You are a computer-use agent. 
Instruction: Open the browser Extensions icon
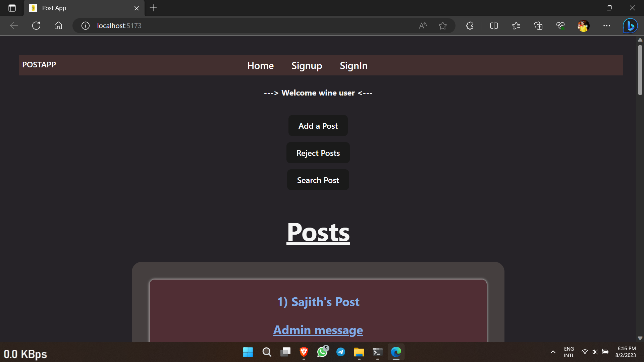coord(469,25)
